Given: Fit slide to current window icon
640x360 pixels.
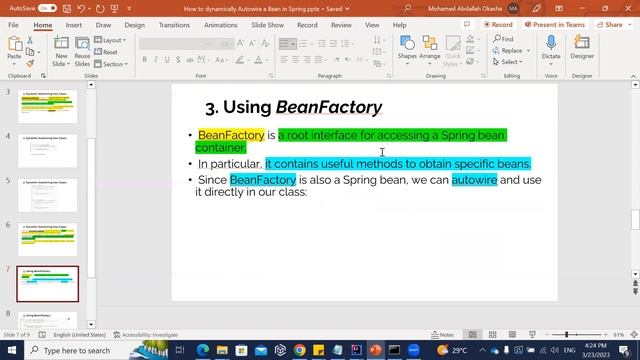Looking at the screenshot, I should pyautogui.click(x=634, y=335).
